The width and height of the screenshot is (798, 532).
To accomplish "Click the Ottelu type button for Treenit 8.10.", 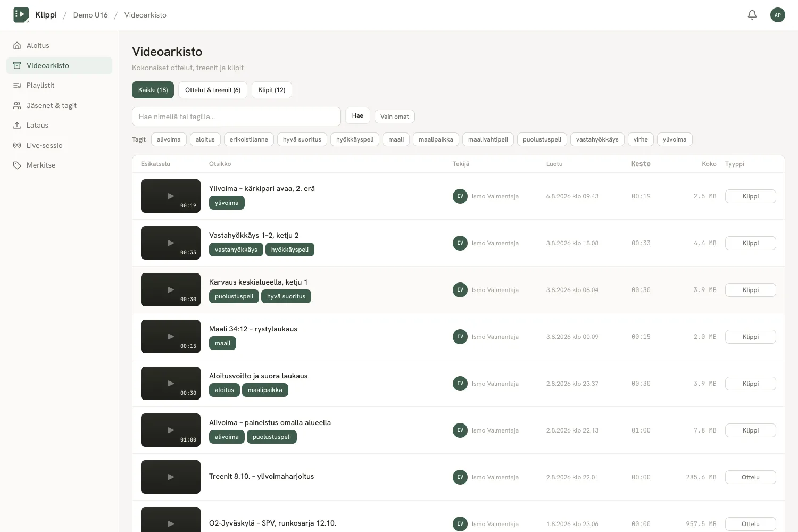I will 750,477.
